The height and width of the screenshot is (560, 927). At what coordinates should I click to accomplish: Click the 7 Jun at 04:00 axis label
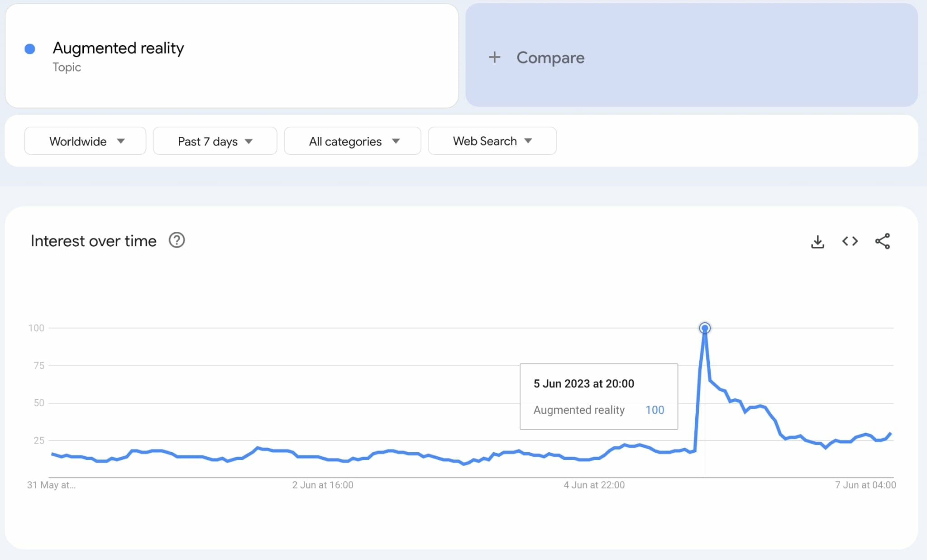coord(865,485)
